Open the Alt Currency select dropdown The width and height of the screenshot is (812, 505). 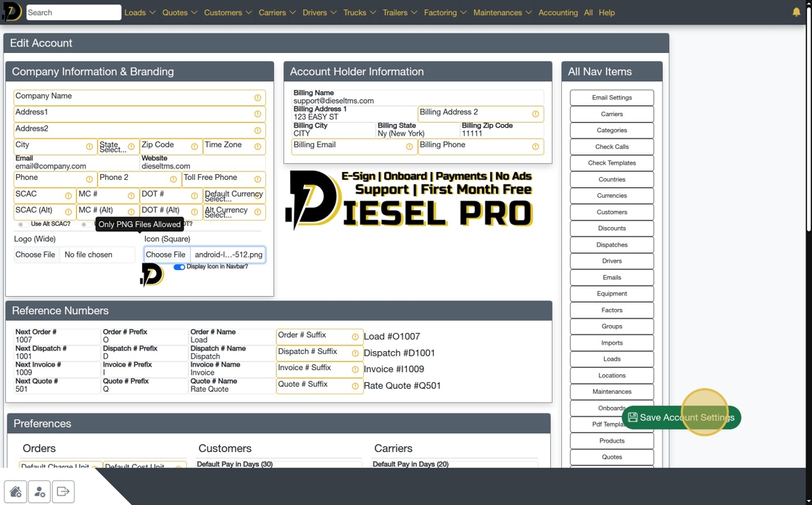[x=234, y=212]
